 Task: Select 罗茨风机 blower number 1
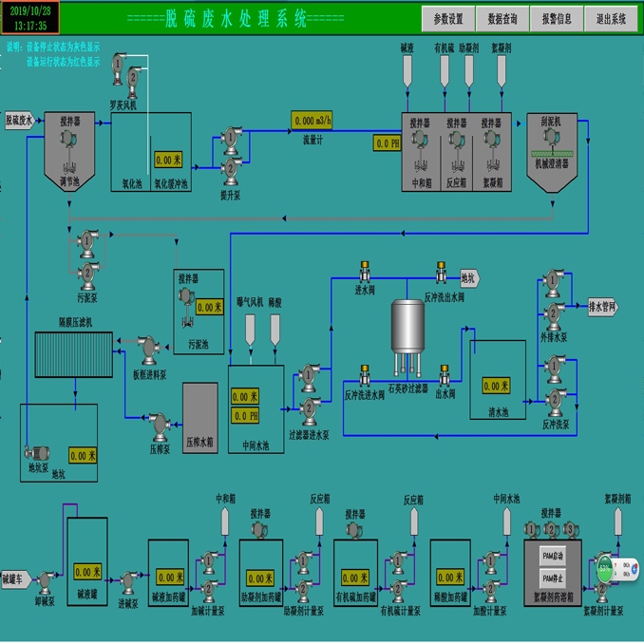[x=119, y=67]
